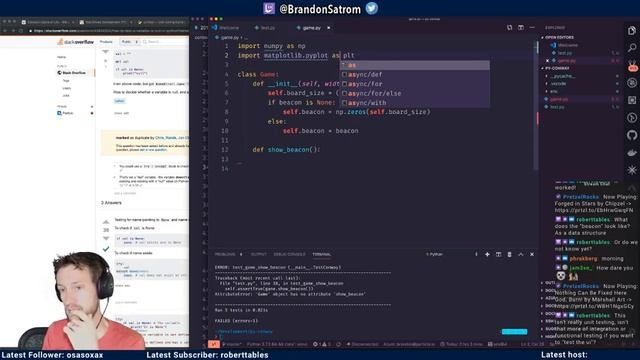Open the editor more actions ellipsis
The height and width of the screenshot is (360, 640).
click(x=532, y=27)
